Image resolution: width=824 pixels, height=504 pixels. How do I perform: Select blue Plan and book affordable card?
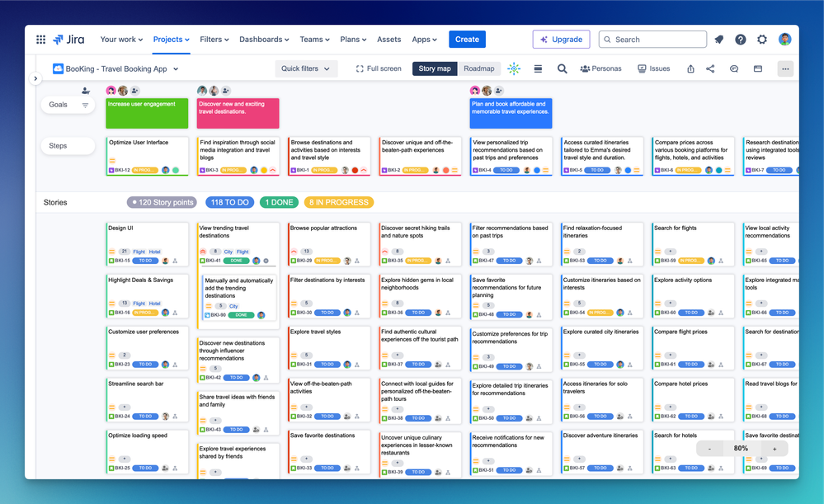(x=511, y=114)
